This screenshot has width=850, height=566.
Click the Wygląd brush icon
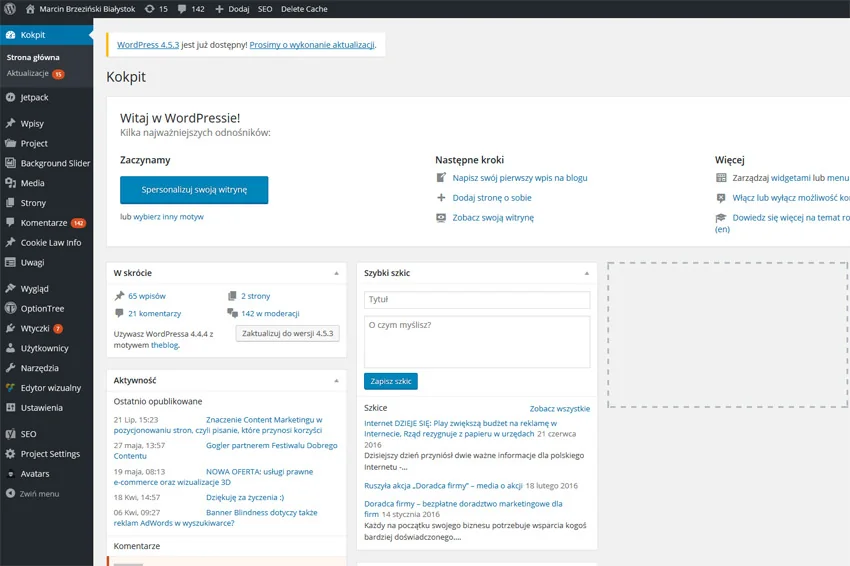(x=10, y=289)
